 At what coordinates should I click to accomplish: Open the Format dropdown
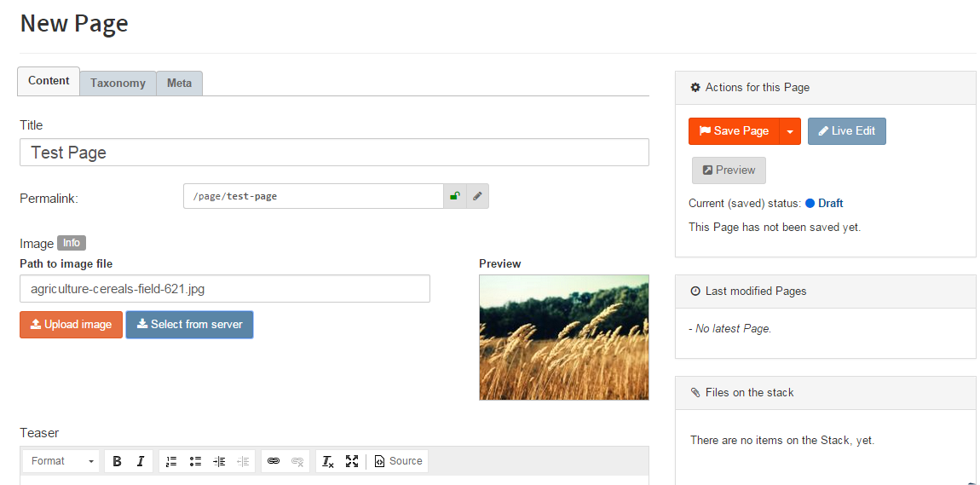[61, 461]
